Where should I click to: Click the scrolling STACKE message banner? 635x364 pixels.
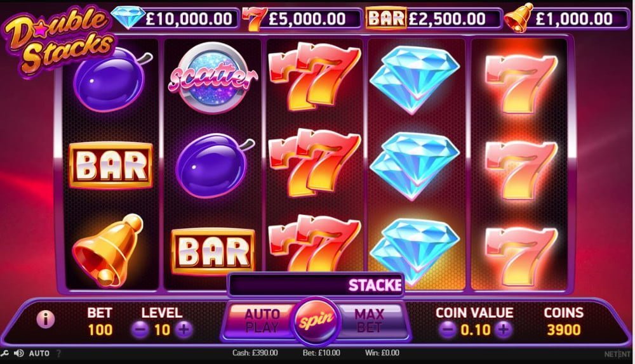[x=317, y=285]
